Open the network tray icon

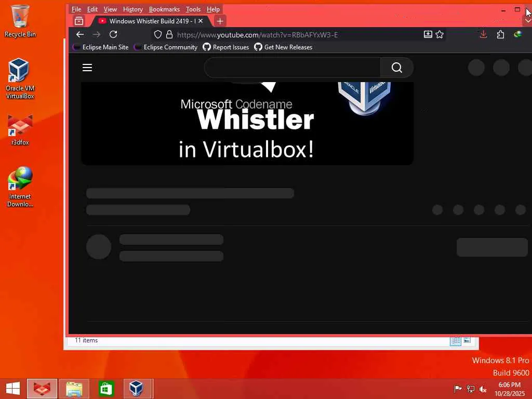[x=471, y=389]
